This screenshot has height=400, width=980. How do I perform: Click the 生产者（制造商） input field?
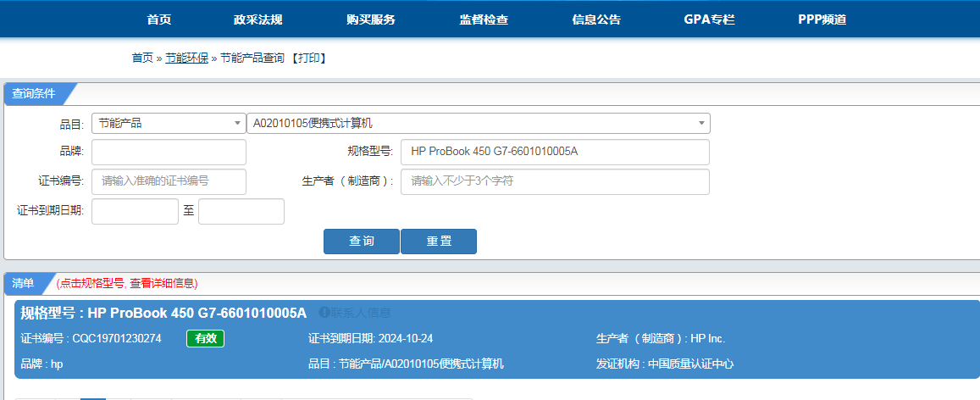pos(555,181)
